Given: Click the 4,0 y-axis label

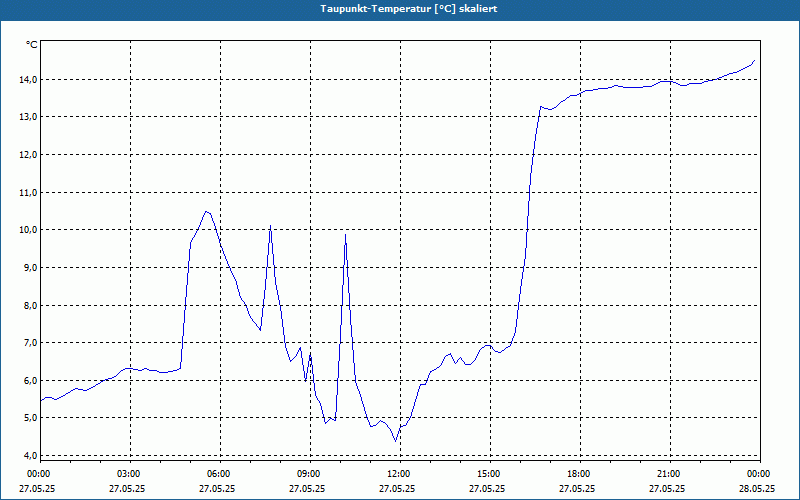Looking at the screenshot, I should pyautogui.click(x=30, y=455).
